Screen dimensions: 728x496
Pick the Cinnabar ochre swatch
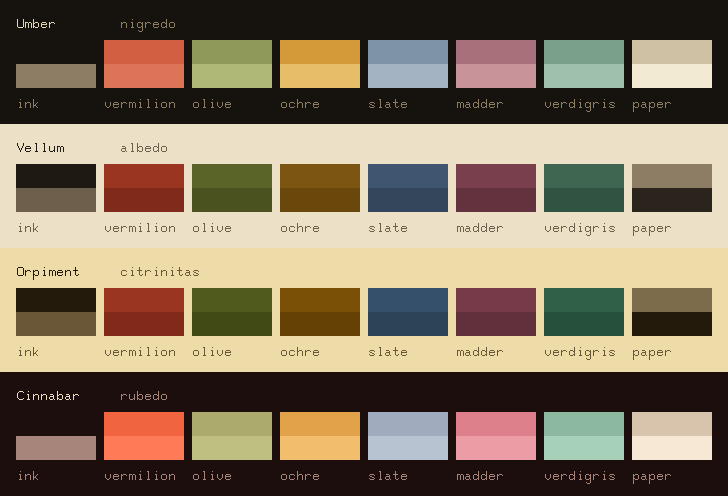click(320, 436)
